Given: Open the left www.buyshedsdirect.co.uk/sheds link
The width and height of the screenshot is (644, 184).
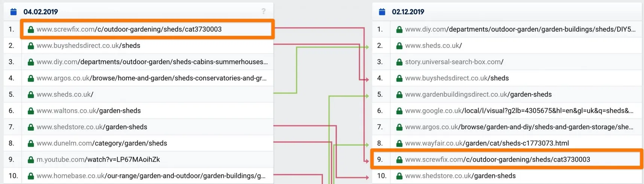Looking at the screenshot, I should click(88, 46).
